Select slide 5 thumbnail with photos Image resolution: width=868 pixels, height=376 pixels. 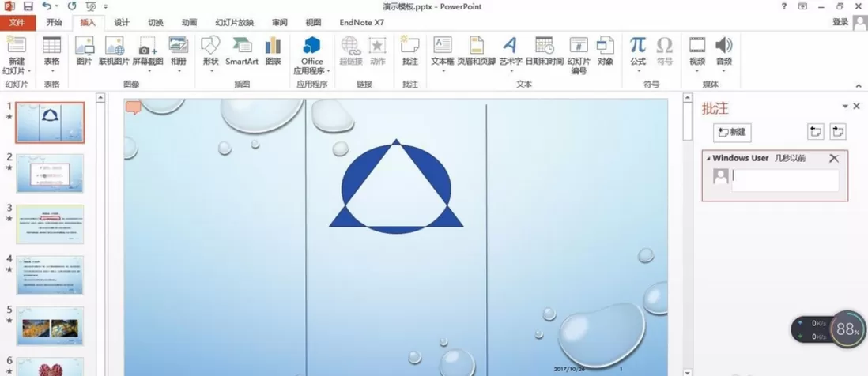(x=51, y=325)
